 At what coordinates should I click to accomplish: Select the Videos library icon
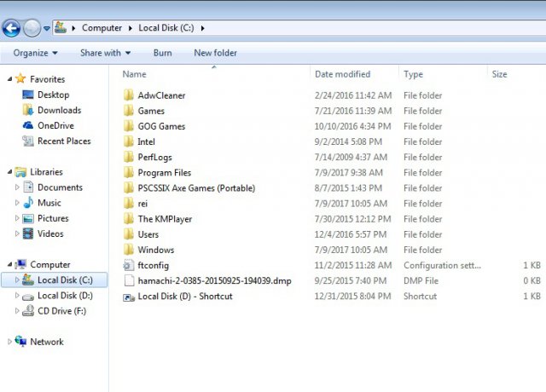(x=28, y=233)
